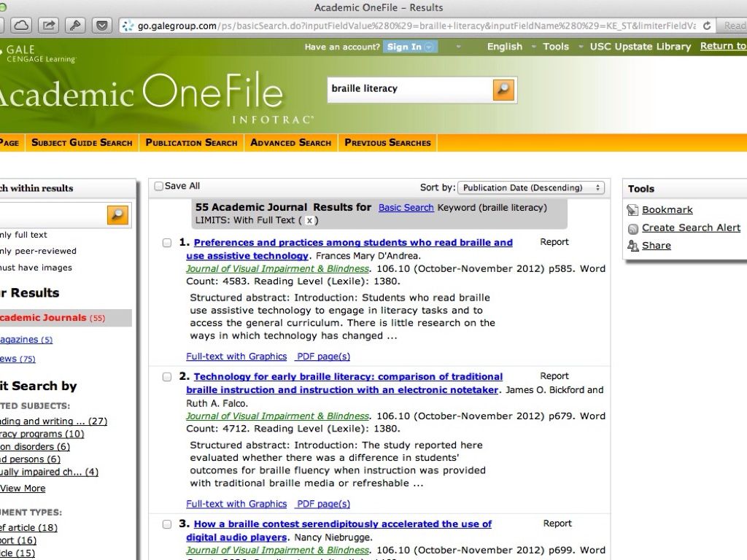Screen dimensions: 747x560
Task: Go to the Advanced Search tab
Action: click(x=290, y=143)
